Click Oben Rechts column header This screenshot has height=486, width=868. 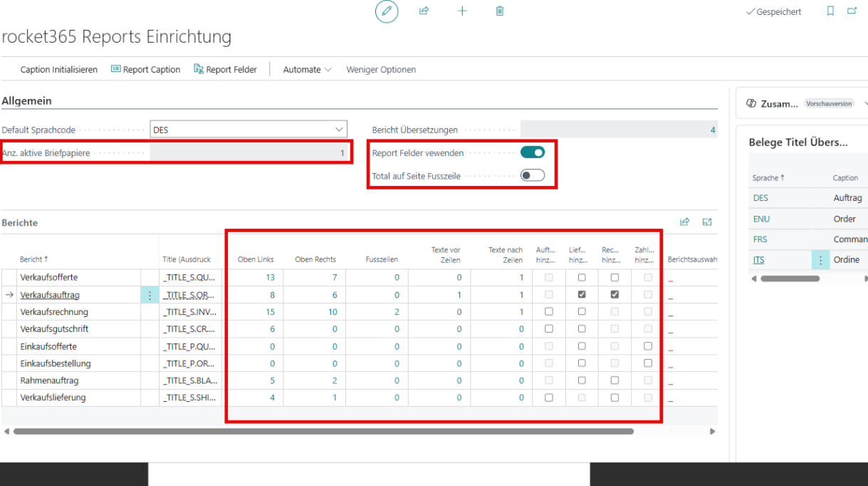(315, 259)
